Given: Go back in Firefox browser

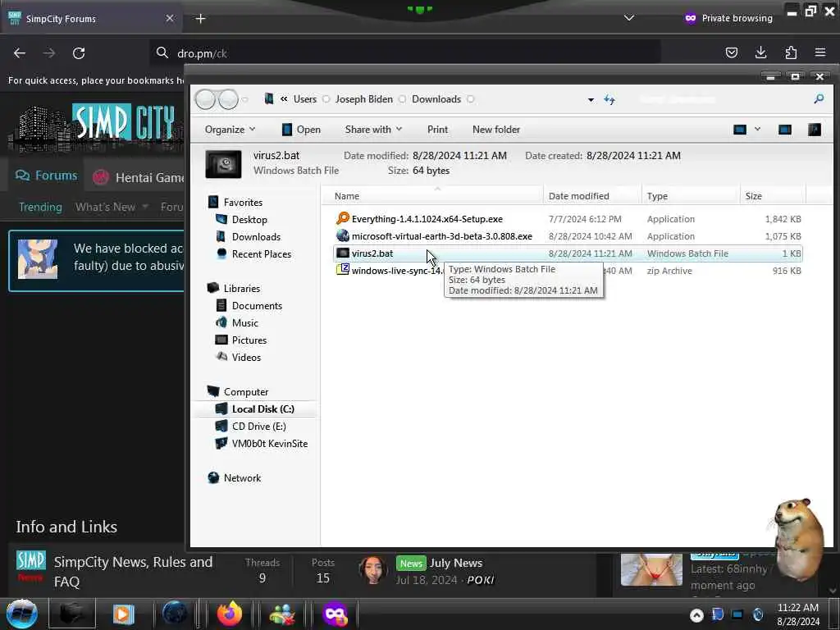Looking at the screenshot, I should pos(20,53).
